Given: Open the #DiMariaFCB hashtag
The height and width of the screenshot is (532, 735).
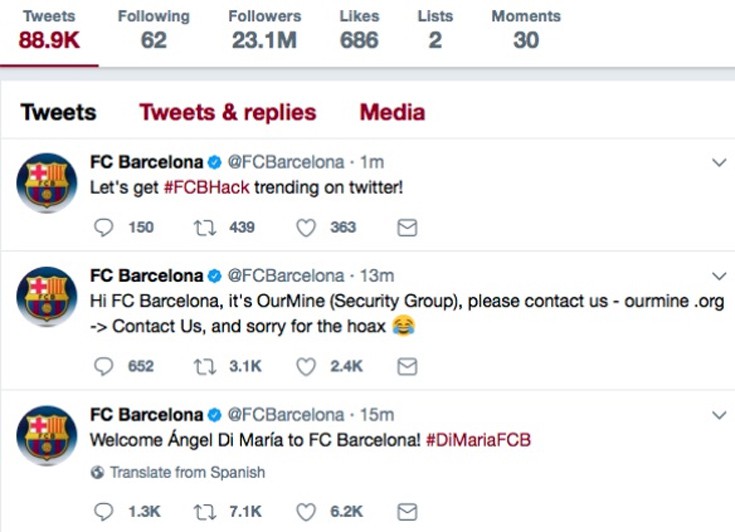Looking at the screenshot, I should tap(478, 439).
